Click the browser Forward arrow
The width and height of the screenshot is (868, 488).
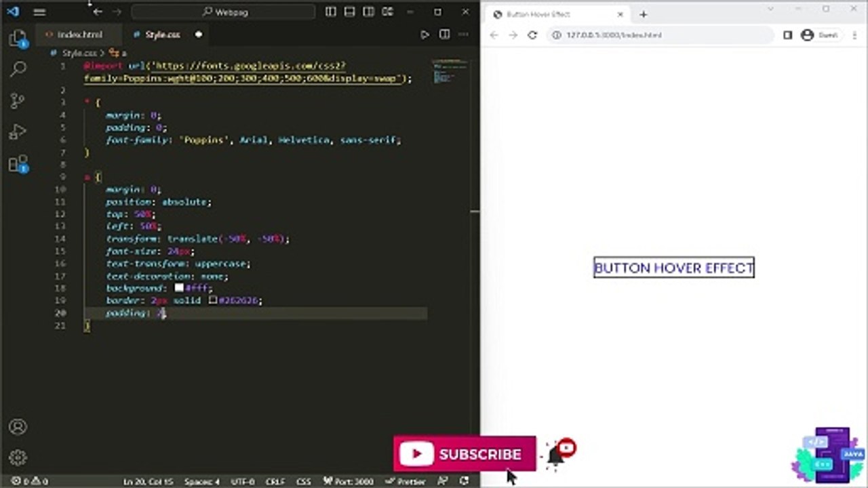[513, 35]
